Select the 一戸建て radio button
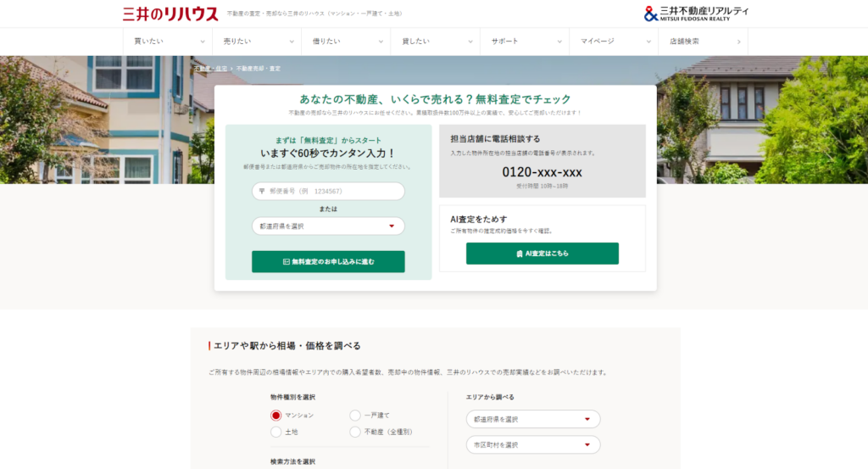The width and height of the screenshot is (868, 469). 355,416
